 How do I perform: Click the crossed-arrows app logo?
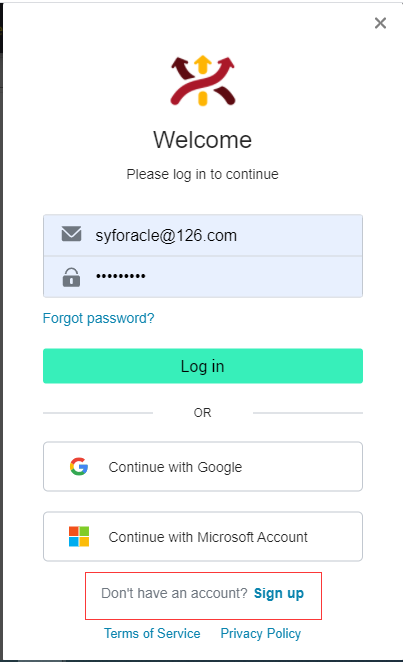click(x=203, y=81)
